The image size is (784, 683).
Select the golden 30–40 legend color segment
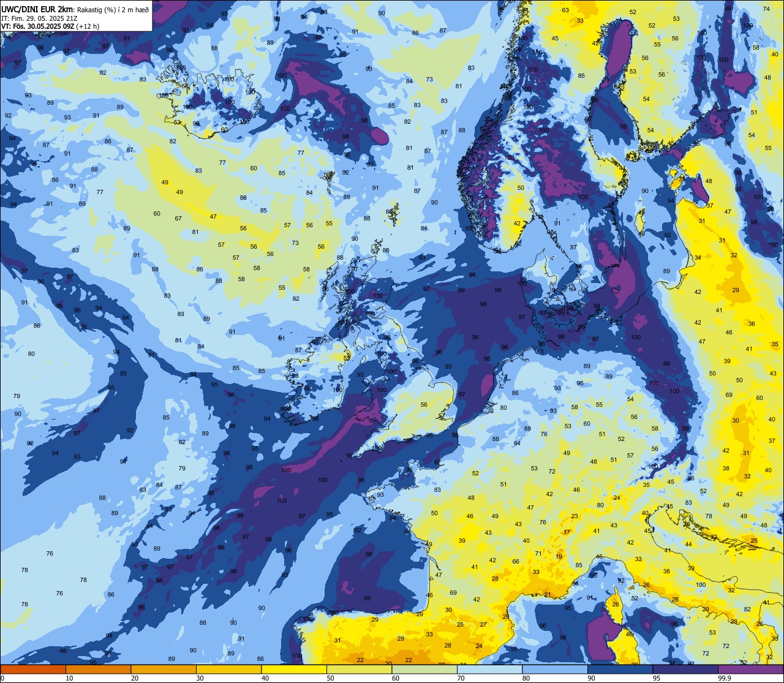pyautogui.click(x=229, y=669)
